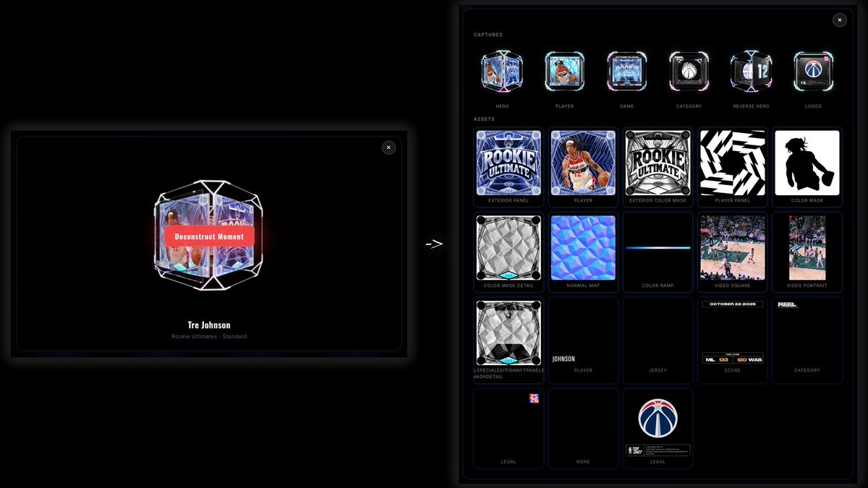Click the red Deconstruct Moment button
Viewport: 868px width, 488px height.
[x=209, y=236]
